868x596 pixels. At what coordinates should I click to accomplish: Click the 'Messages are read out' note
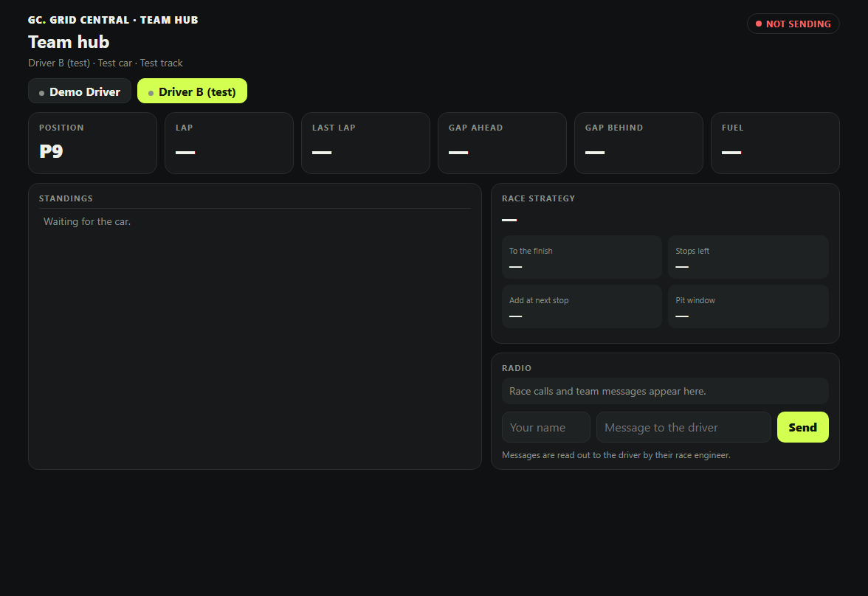click(x=616, y=455)
